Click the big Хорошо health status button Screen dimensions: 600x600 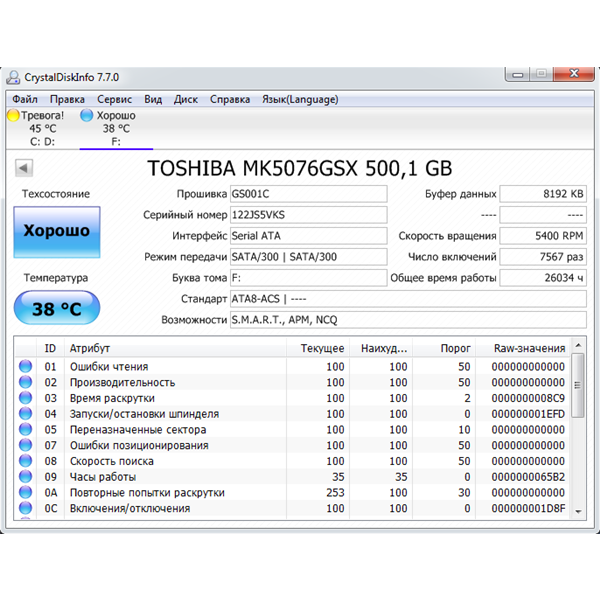[x=57, y=232]
